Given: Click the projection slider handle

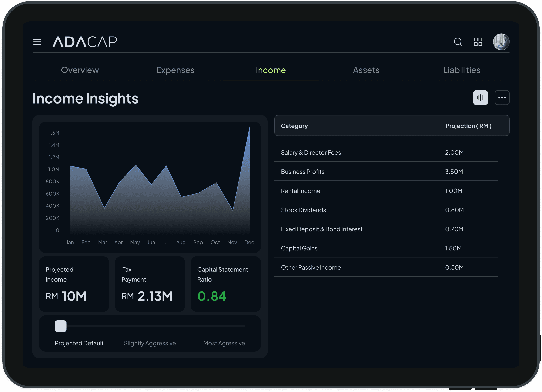Looking at the screenshot, I should pyautogui.click(x=60, y=326).
